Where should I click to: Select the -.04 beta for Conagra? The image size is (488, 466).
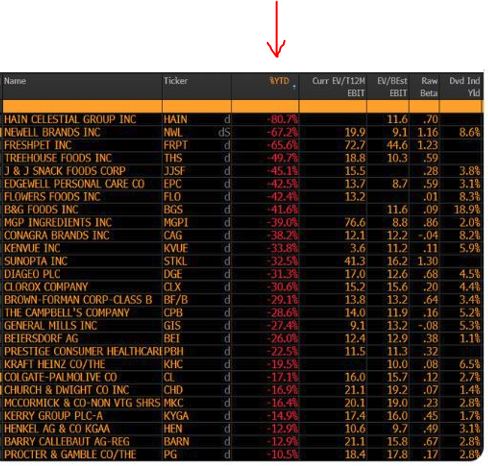pyautogui.click(x=428, y=235)
